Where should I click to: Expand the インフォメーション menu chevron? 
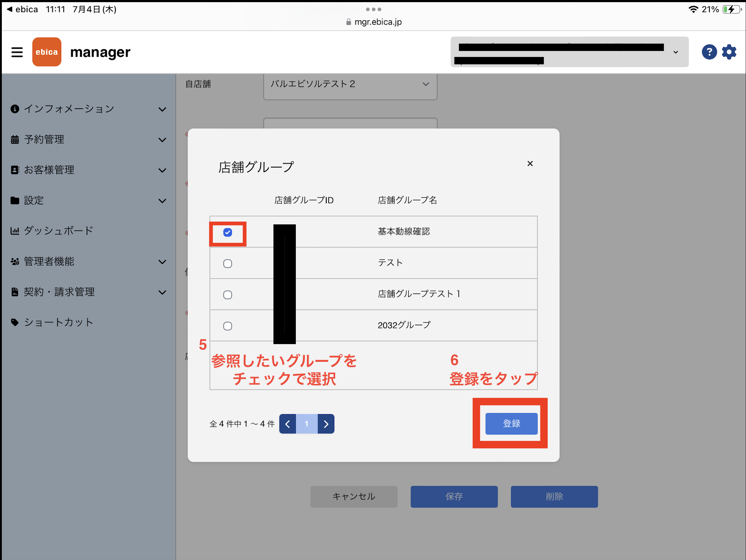[162, 109]
